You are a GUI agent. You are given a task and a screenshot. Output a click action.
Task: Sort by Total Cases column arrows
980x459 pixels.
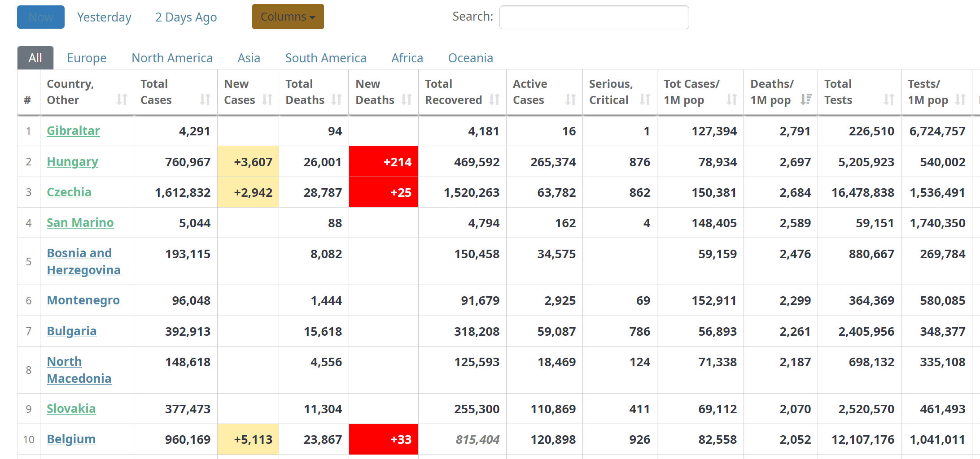click(206, 100)
